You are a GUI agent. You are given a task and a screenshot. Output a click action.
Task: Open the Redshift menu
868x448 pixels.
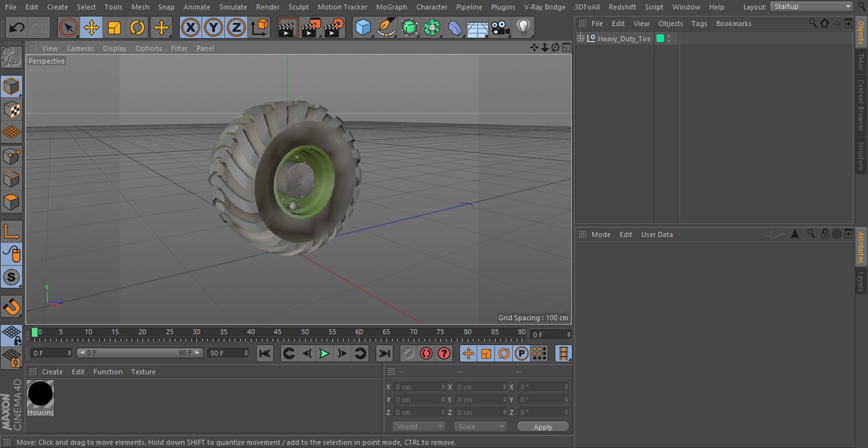click(x=622, y=7)
